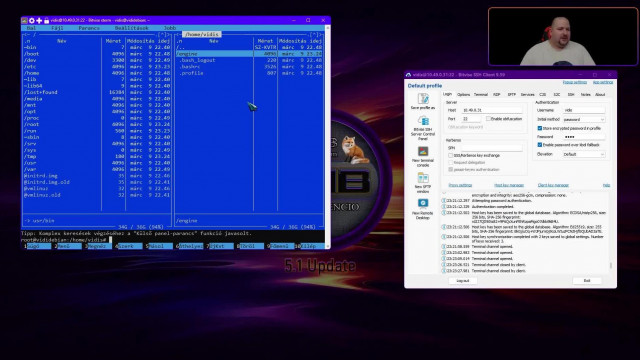
Task: Click 2 Menü function key button
Action: [69, 246]
